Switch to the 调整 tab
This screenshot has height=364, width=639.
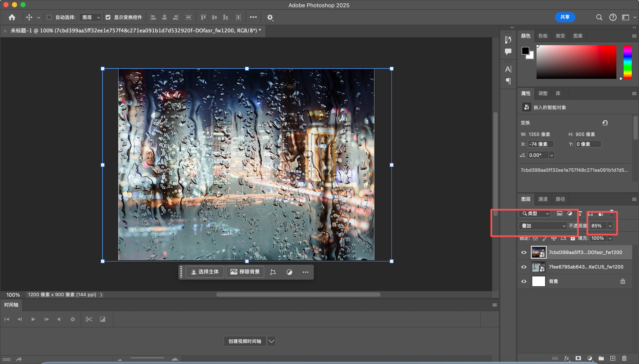[543, 93]
